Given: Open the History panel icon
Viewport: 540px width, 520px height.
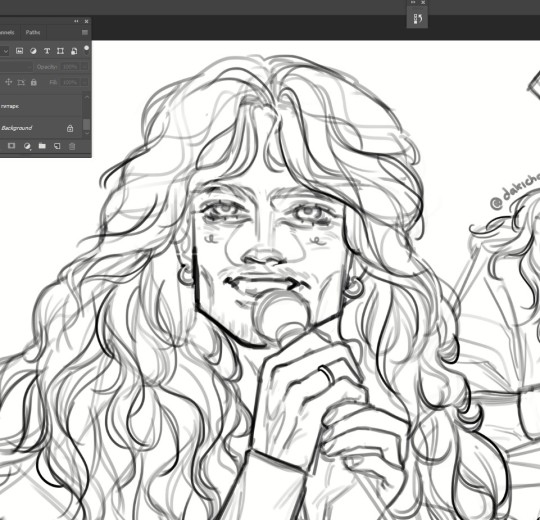Looking at the screenshot, I should click(417, 19).
